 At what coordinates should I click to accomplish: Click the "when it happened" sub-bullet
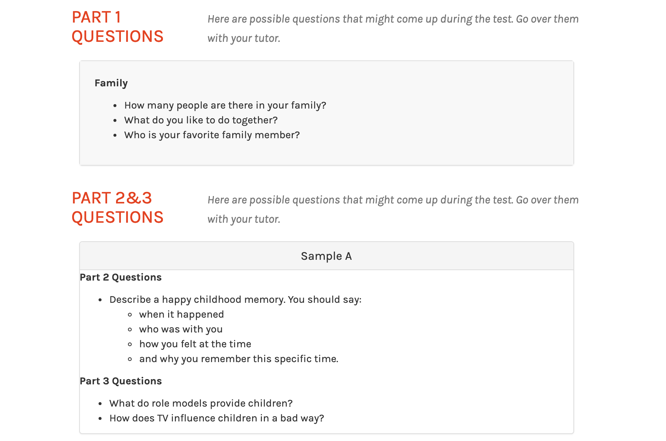tap(181, 314)
